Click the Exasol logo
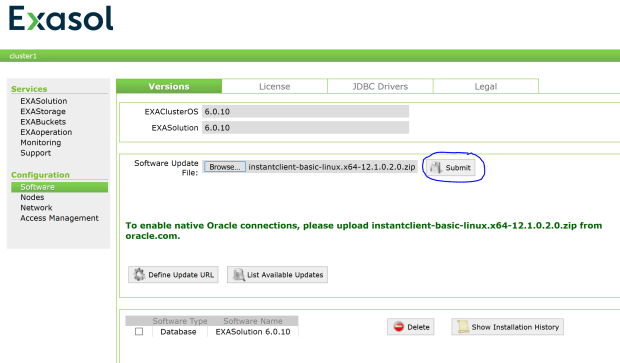The height and width of the screenshot is (363, 620). pyautogui.click(x=61, y=18)
